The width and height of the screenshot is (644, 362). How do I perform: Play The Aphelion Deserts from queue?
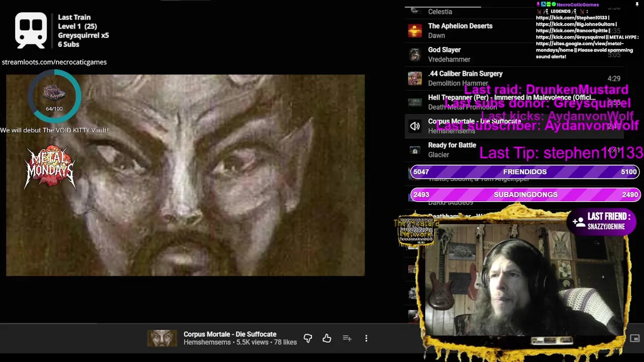[x=460, y=26]
